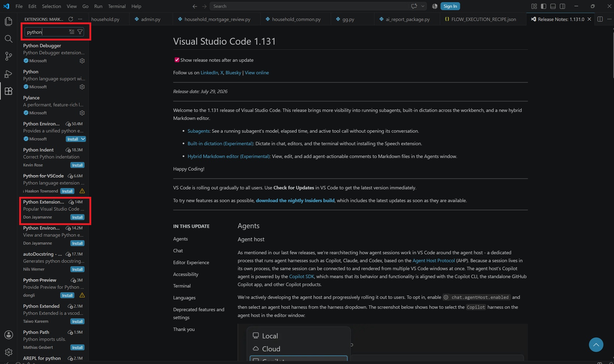The width and height of the screenshot is (614, 364).
Task: Open the Install dropdown arrow for Microsoft Python Environments
Action: coord(83,139)
